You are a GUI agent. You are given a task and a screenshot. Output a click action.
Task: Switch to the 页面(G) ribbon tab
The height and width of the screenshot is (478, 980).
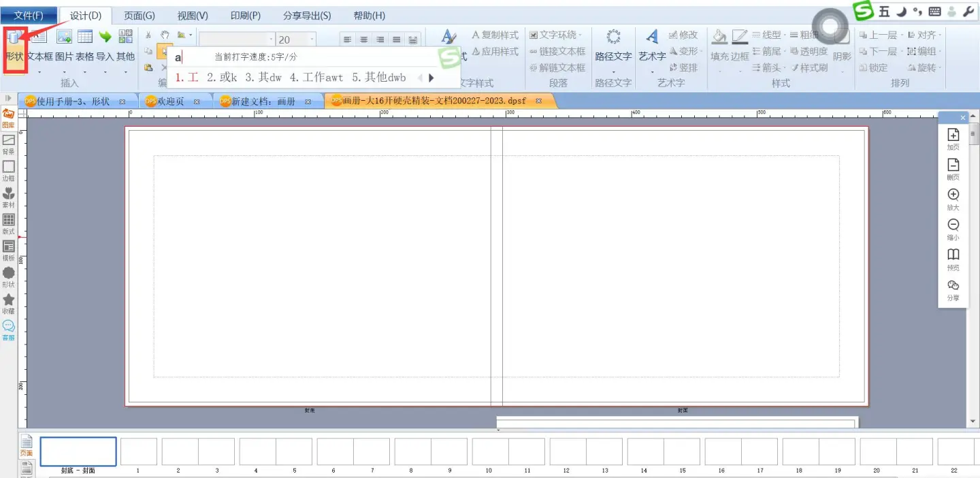[139, 16]
